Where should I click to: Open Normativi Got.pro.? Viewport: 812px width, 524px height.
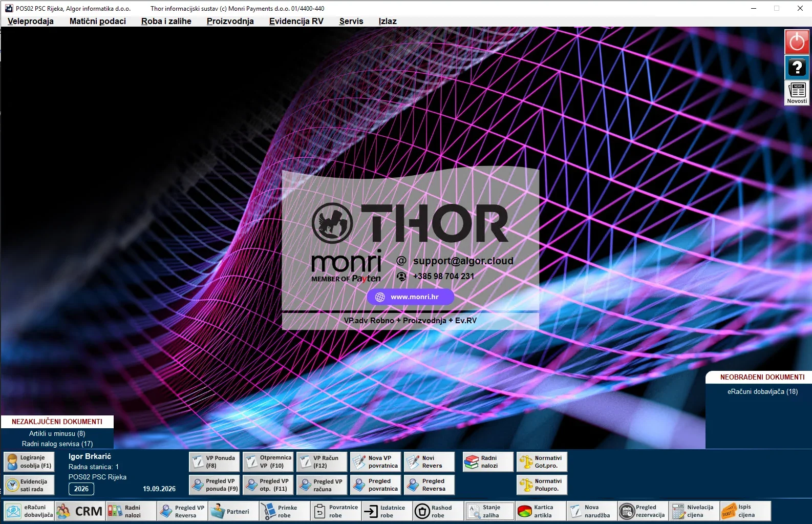pyautogui.click(x=542, y=462)
